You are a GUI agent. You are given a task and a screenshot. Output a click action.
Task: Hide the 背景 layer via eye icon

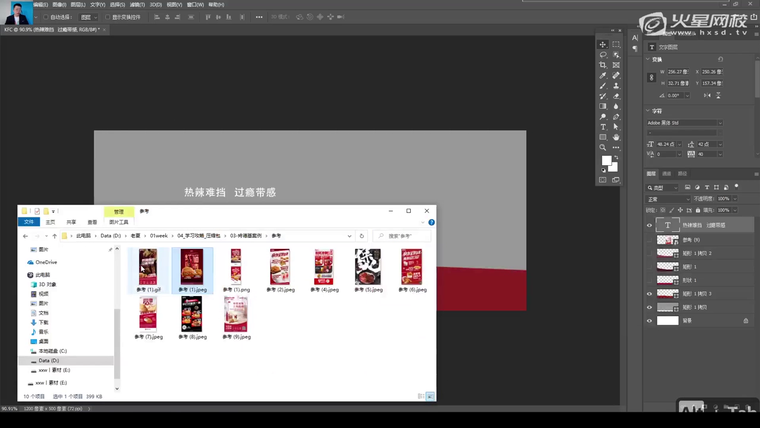pyautogui.click(x=650, y=321)
